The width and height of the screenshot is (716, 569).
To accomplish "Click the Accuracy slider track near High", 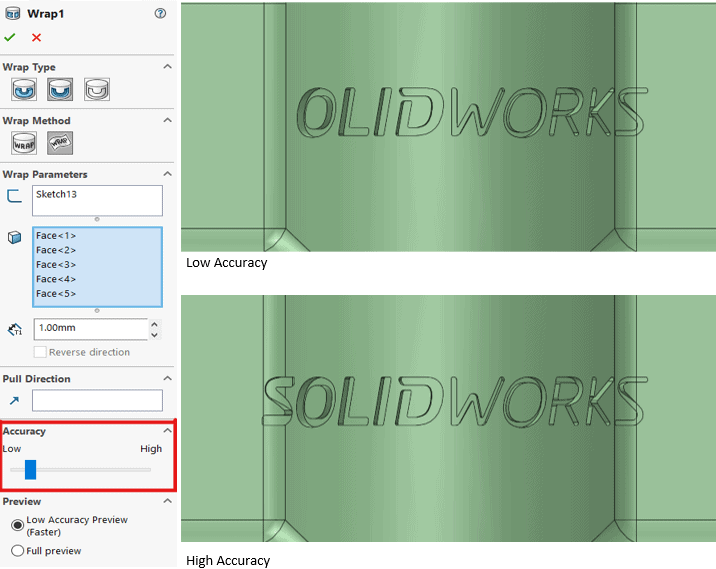I will click(x=145, y=469).
